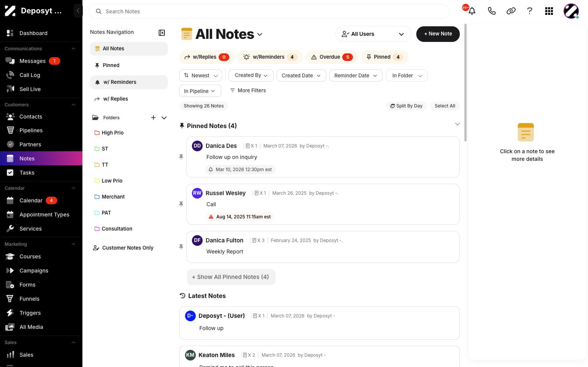Screen dimensions: 588x367
Task: Click Show All Pinned Notes (4)
Action: pyautogui.click(x=231, y=277)
